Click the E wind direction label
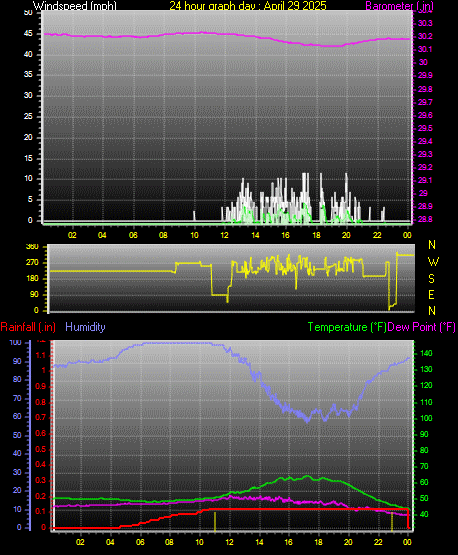 (431, 294)
